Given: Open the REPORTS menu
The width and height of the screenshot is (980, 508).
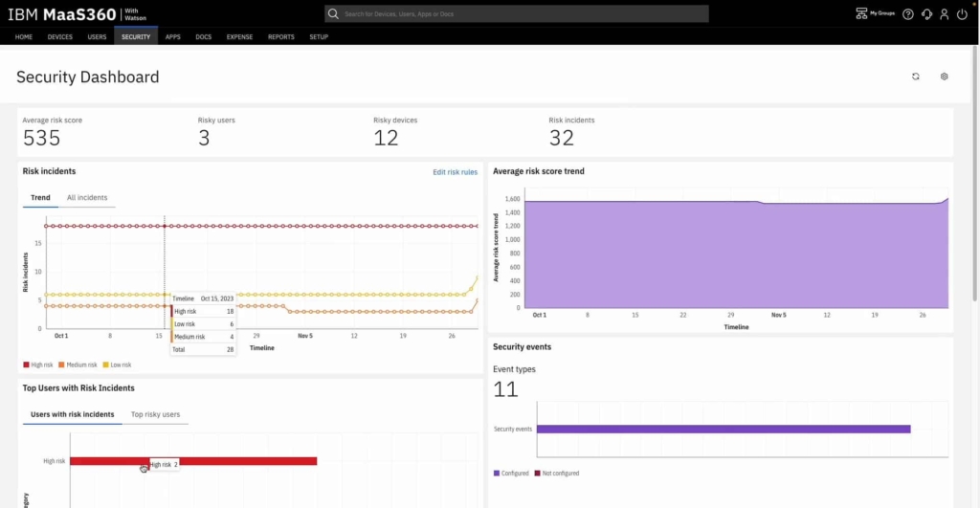Looking at the screenshot, I should pos(281,37).
